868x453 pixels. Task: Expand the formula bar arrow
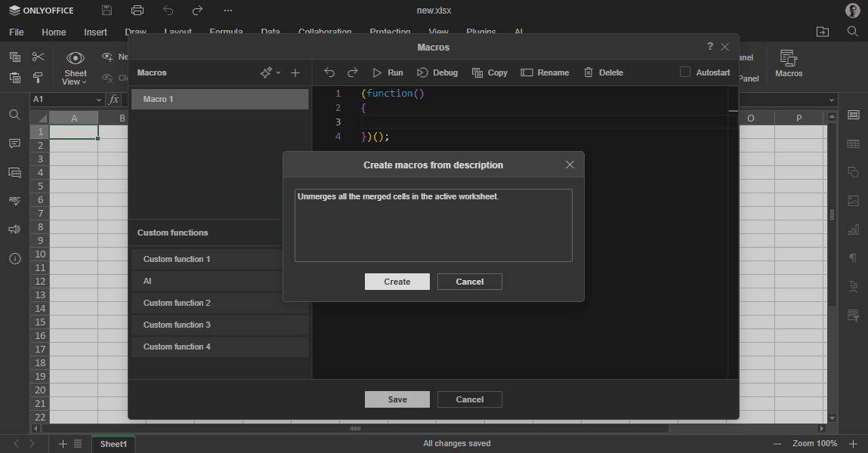[832, 100]
